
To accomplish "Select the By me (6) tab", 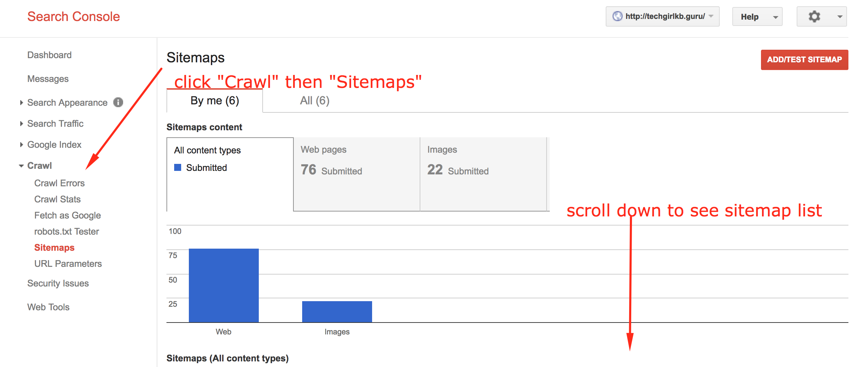I will pos(215,101).
